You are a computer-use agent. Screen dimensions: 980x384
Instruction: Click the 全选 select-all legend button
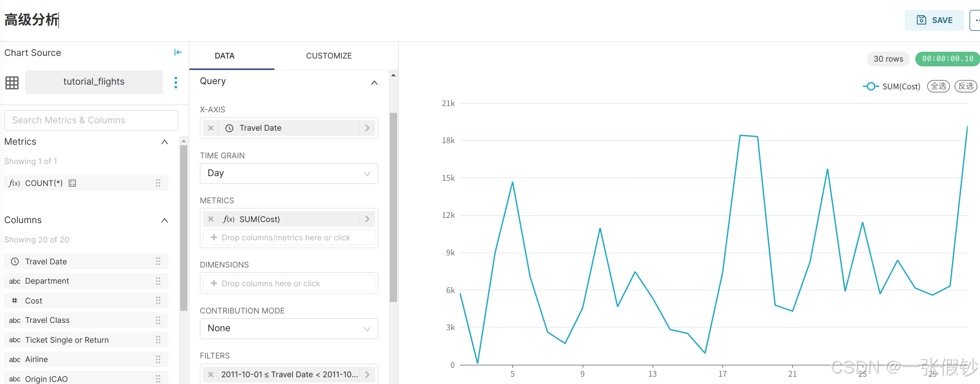click(x=938, y=86)
